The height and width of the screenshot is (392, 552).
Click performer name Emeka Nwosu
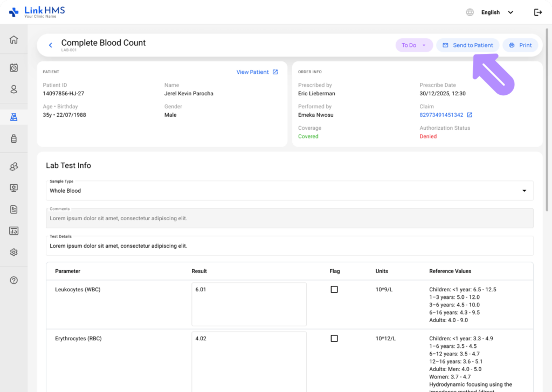[315, 115]
